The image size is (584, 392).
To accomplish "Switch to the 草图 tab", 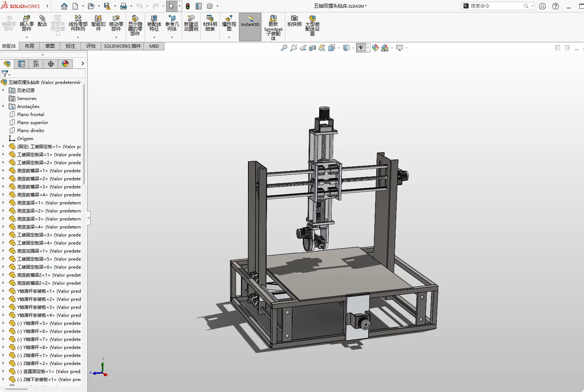I will (x=50, y=46).
